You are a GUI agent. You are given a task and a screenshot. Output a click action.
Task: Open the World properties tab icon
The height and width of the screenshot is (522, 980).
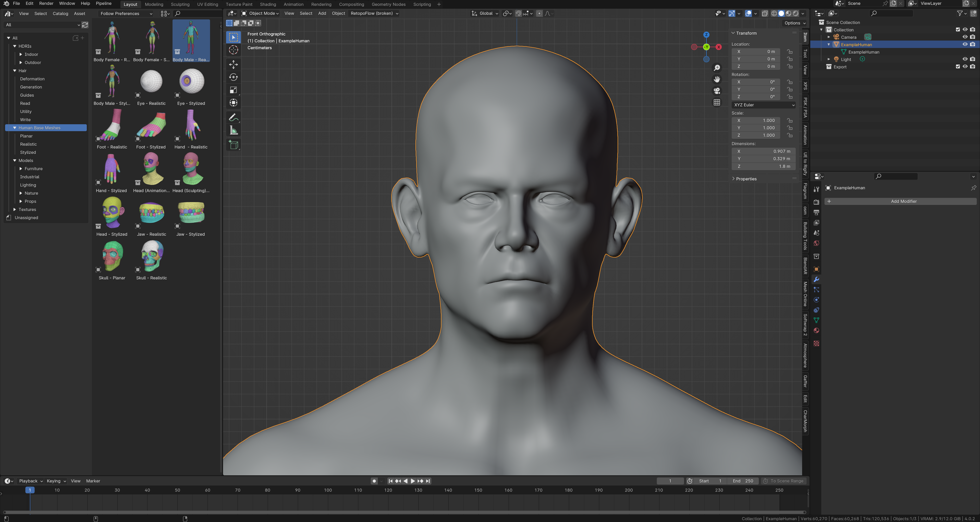click(x=816, y=243)
